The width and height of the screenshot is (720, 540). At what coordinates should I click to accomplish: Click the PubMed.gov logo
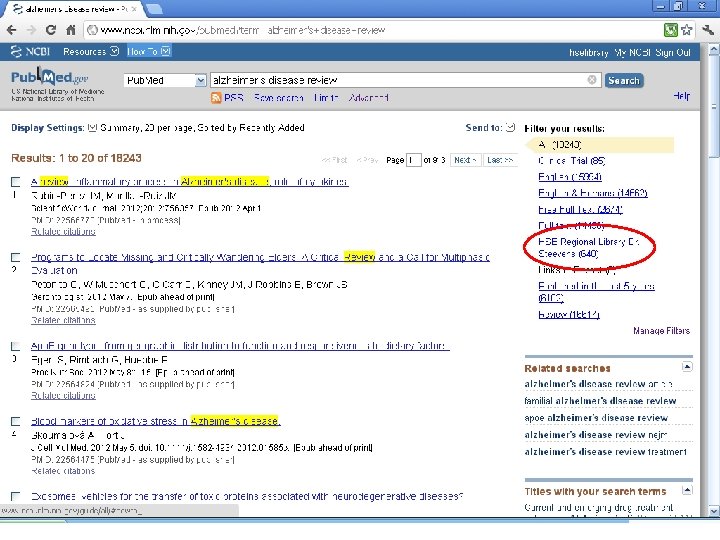(49, 77)
